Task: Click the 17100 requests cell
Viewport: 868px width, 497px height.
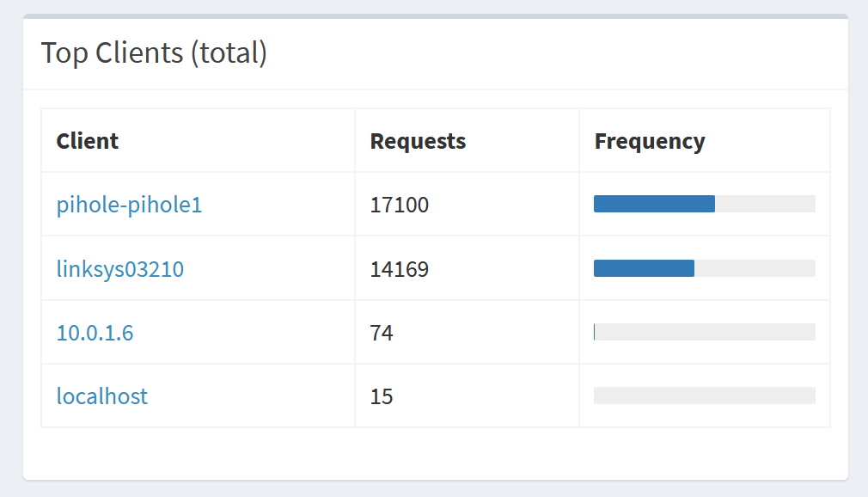Action: click(399, 205)
